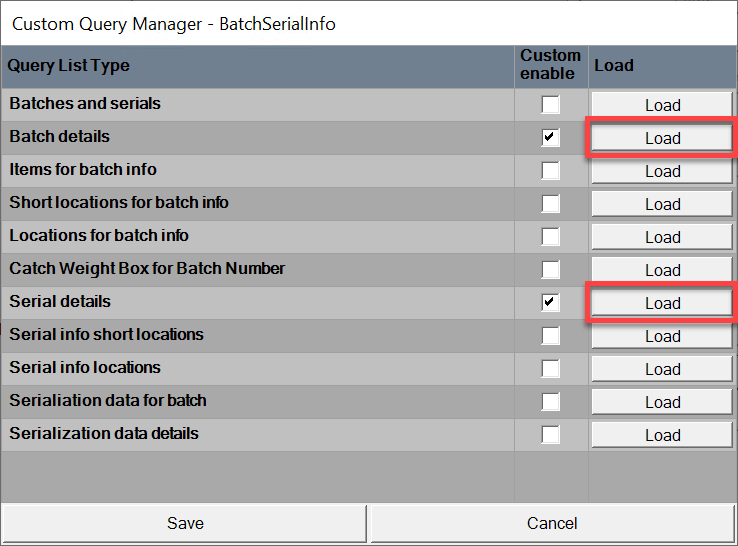The height and width of the screenshot is (546, 738).
Task: Load Serialiation data for batch query
Action: [x=662, y=402]
